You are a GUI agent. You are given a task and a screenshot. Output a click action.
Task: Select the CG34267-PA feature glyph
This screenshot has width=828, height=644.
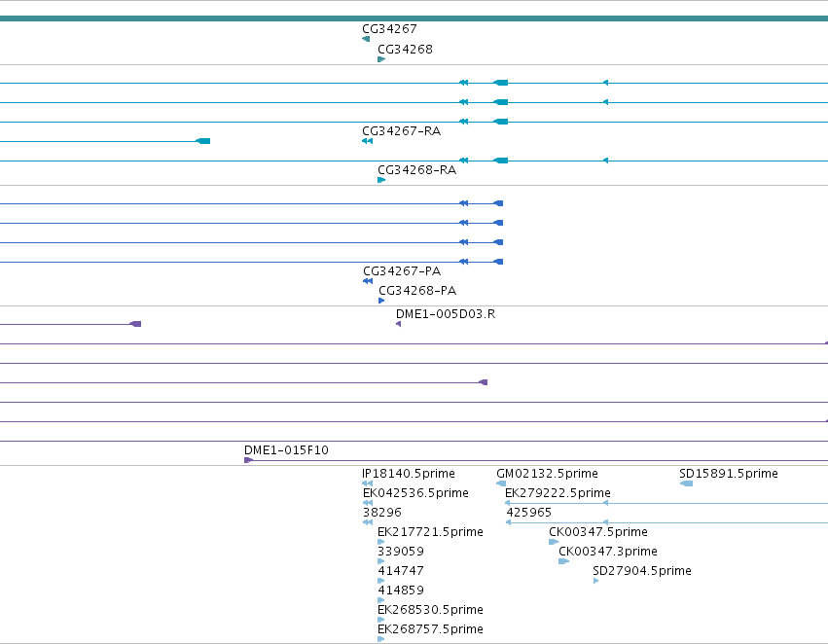pos(368,281)
